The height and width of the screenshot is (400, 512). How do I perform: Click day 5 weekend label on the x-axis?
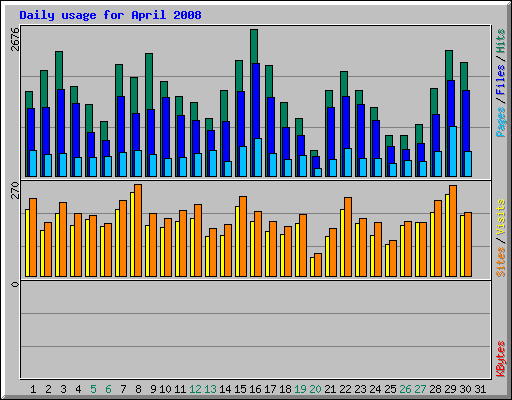93,389
